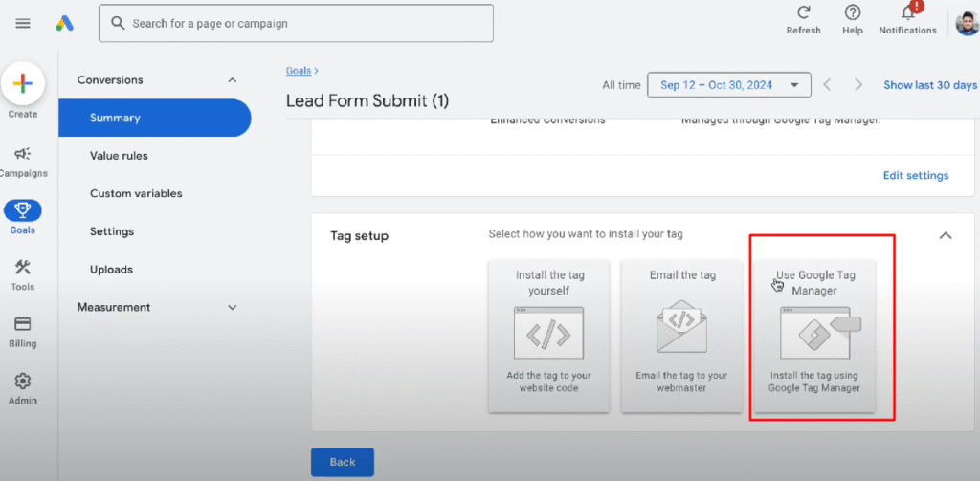Screen dimensions: 980x481
Task: Select Summary in Conversions menu
Action: pos(154,118)
